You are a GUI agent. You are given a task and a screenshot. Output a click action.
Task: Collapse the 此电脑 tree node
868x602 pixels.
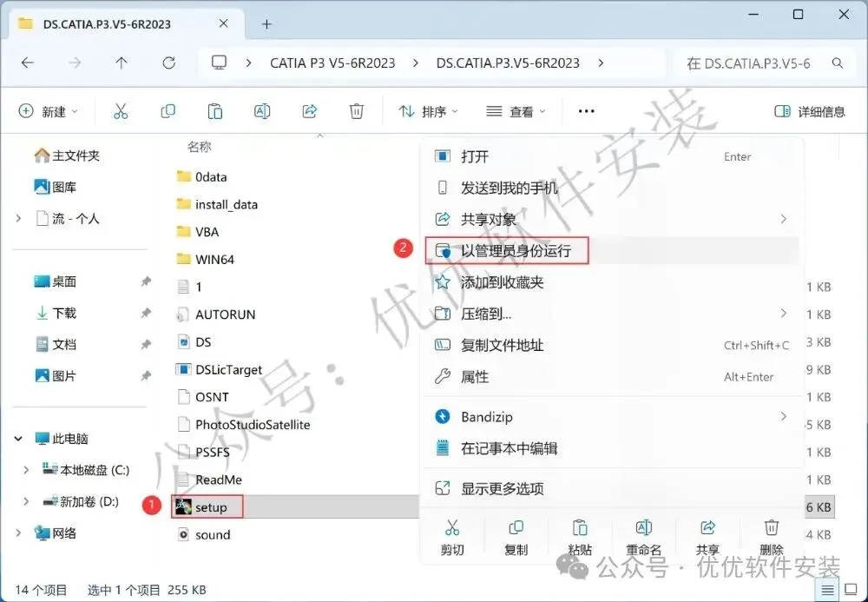[x=18, y=439]
